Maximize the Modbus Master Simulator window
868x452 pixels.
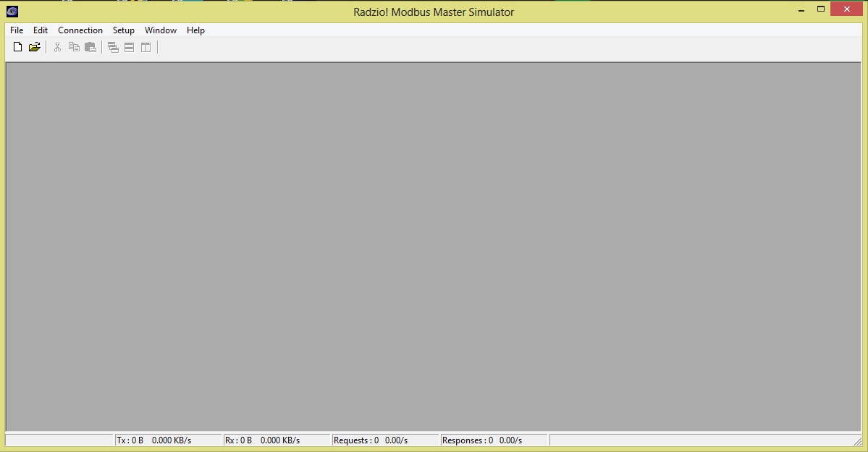pyautogui.click(x=821, y=9)
